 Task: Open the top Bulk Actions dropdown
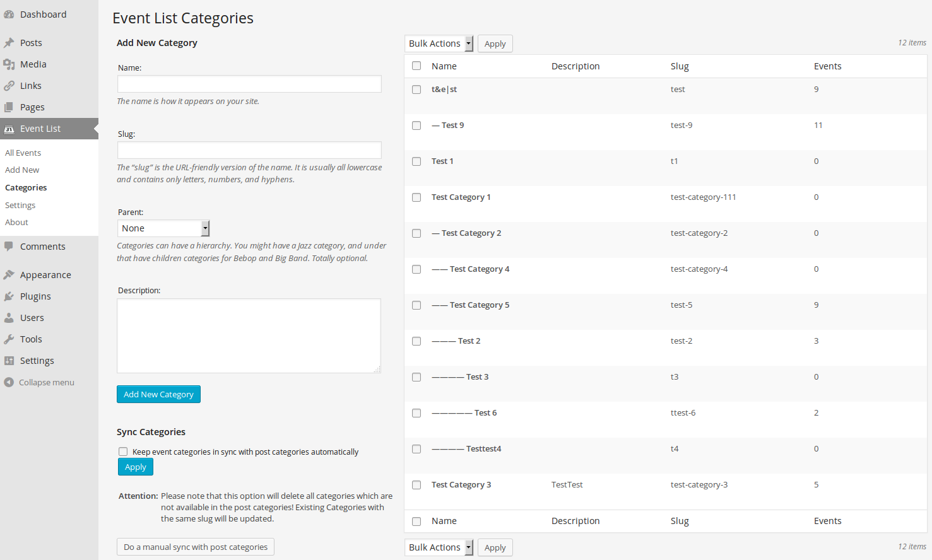(439, 44)
